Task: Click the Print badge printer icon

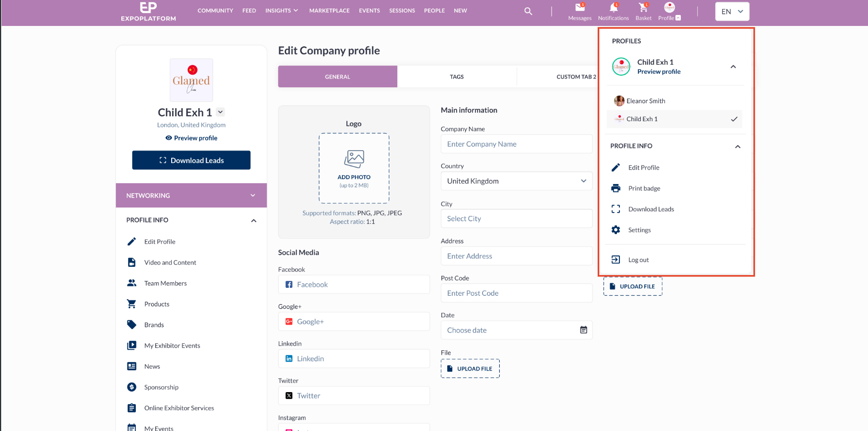Action: tap(616, 188)
